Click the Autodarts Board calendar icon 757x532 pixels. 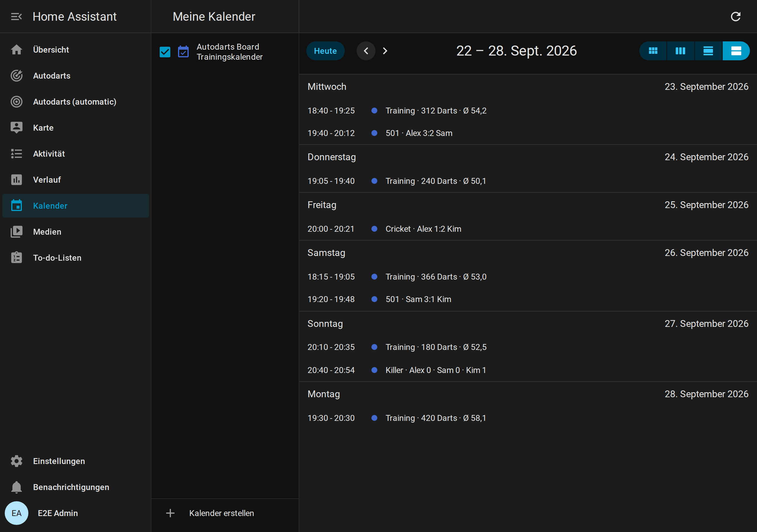click(183, 52)
